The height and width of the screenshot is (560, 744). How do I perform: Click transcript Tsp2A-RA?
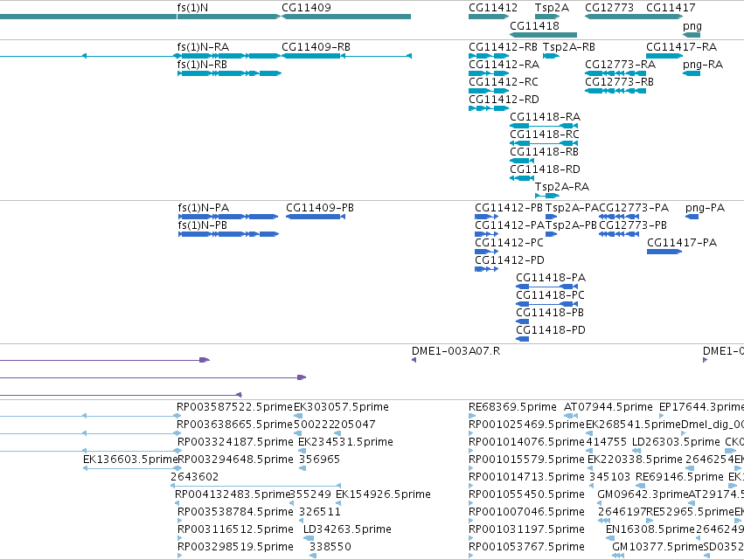(x=547, y=196)
